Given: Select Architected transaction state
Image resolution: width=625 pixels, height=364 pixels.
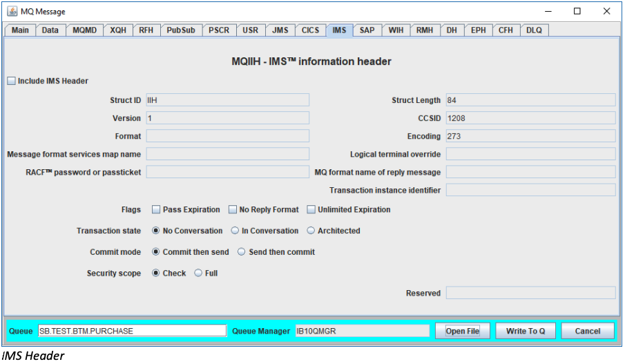Looking at the screenshot, I should [311, 231].
